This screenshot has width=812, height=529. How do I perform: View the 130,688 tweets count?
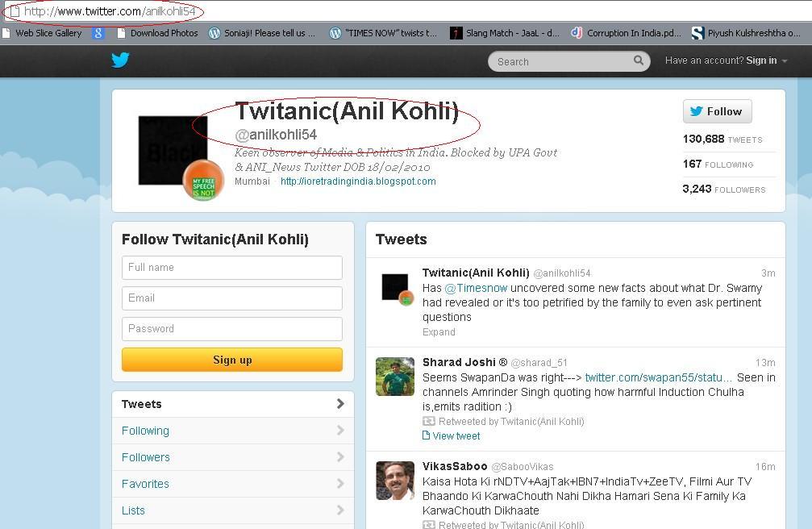point(722,139)
